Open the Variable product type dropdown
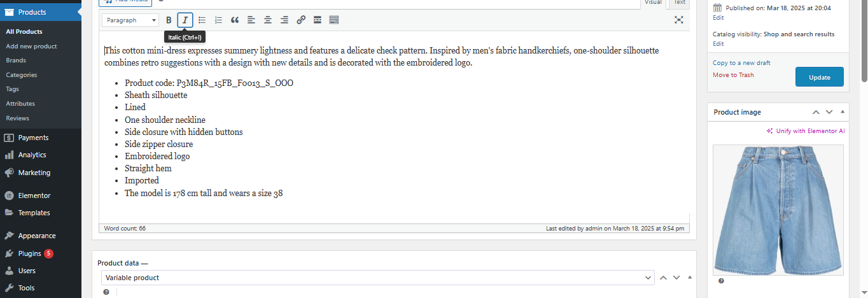 tap(377, 278)
